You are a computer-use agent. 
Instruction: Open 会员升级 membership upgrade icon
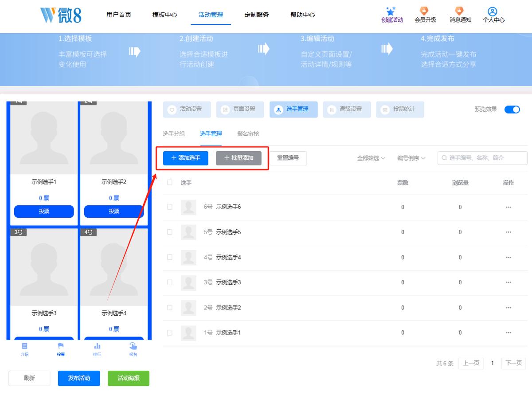click(424, 11)
